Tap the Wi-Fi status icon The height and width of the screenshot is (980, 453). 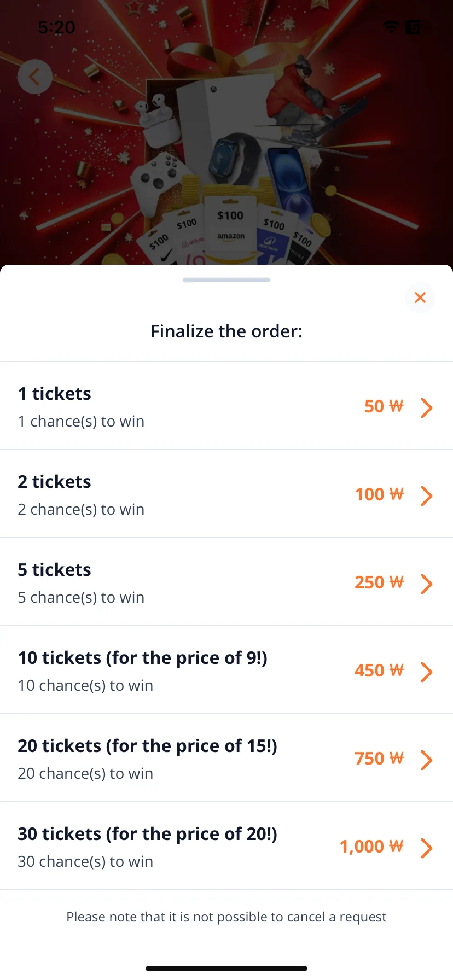[x=391, y=27]
